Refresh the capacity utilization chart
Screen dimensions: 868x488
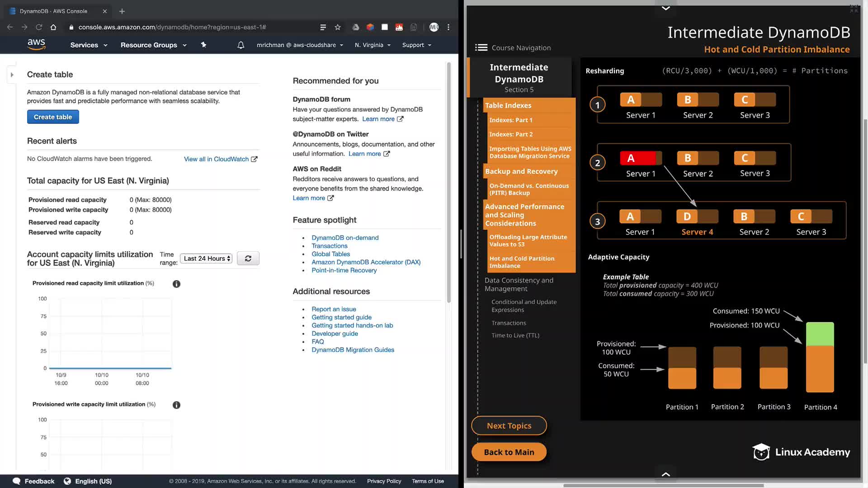pyautogui.click(x=248, y=258)
